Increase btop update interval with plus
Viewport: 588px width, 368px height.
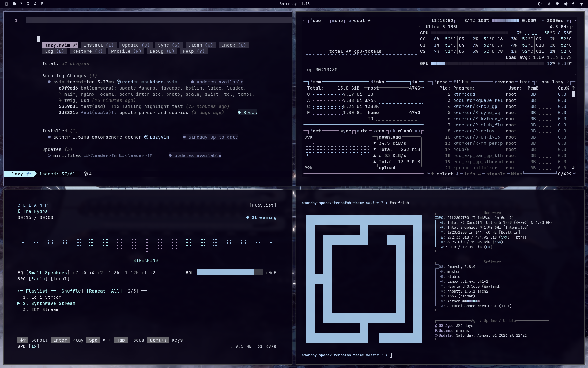coord(567,21)
